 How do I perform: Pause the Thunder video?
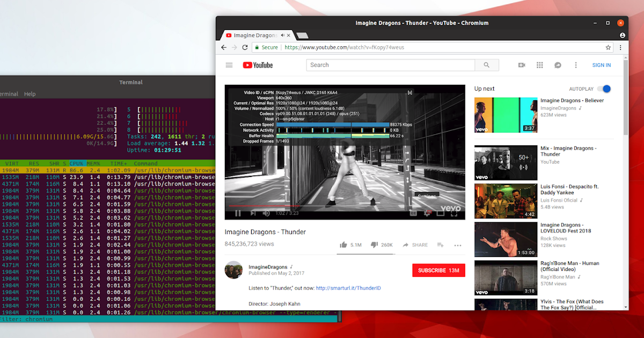pos(238,213)
